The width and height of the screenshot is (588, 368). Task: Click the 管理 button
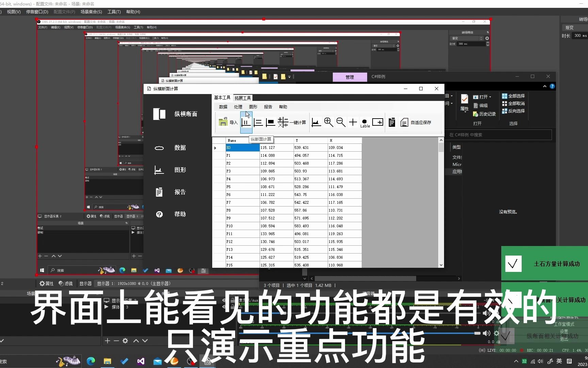(x=350, y=77)
